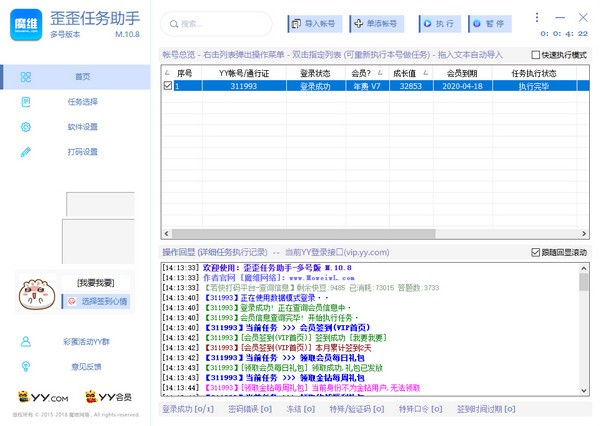600x426 pixels.
Task: Click 单添帐号 add account button
Action: point(377,24)
